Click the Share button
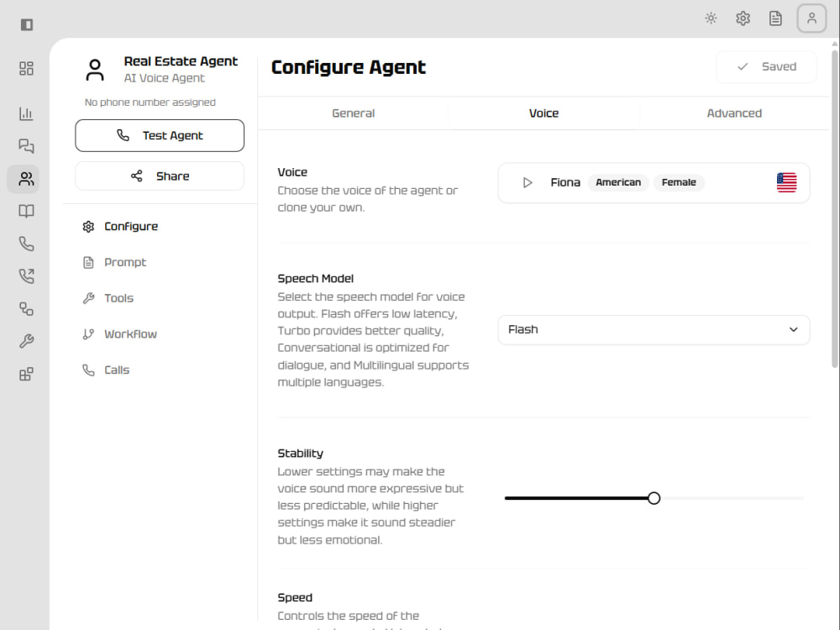Screen dimensions: 840x630 pos(160,176)
